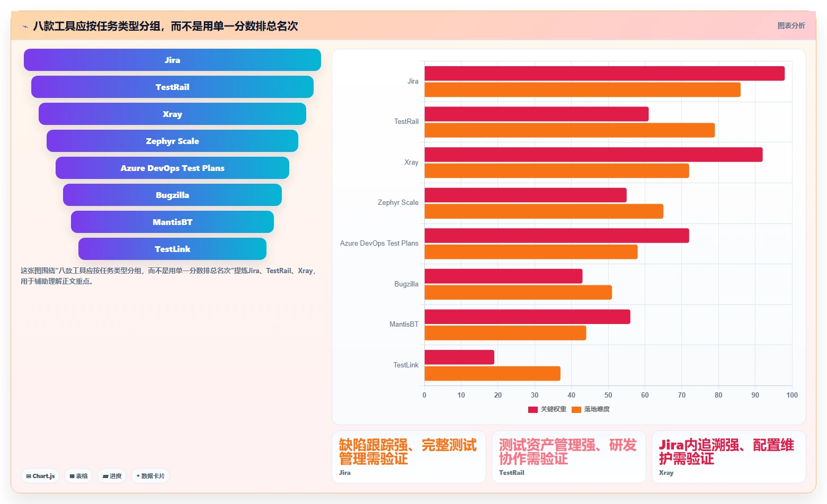The height and width of the screenshot is (504, 827).
Task: Click the Xray orange bar in chart
Action: click(x=557, y=170)
